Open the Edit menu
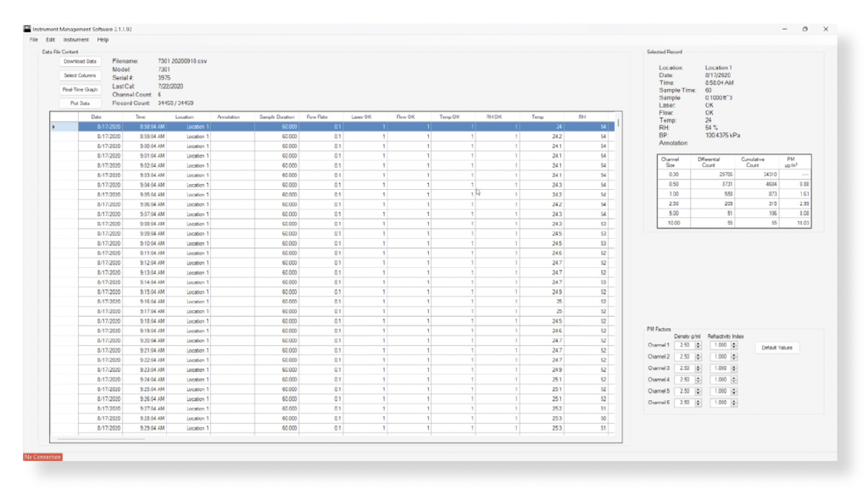 click(50, 40)
